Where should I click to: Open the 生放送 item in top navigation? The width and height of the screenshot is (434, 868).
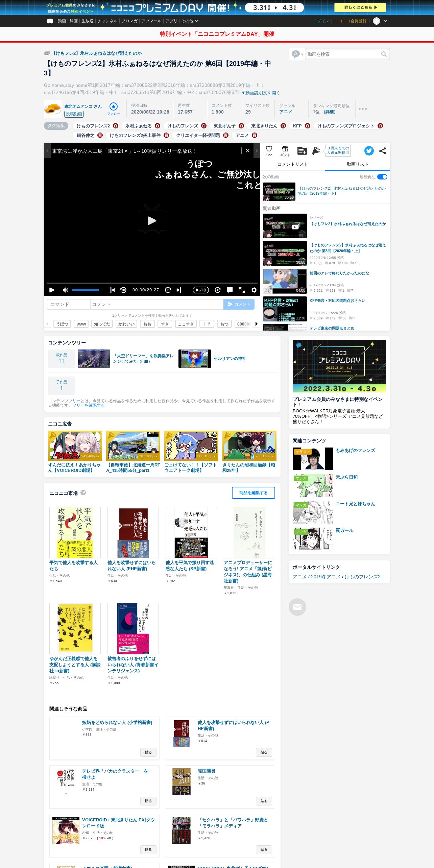pyautogui.click(x=87, y=21)
